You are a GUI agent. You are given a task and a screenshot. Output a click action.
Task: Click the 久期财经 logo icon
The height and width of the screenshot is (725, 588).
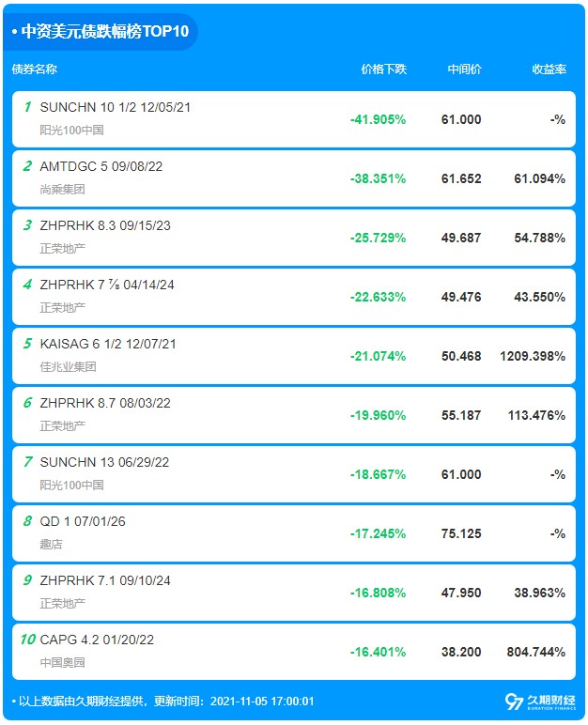click(514, 702)
